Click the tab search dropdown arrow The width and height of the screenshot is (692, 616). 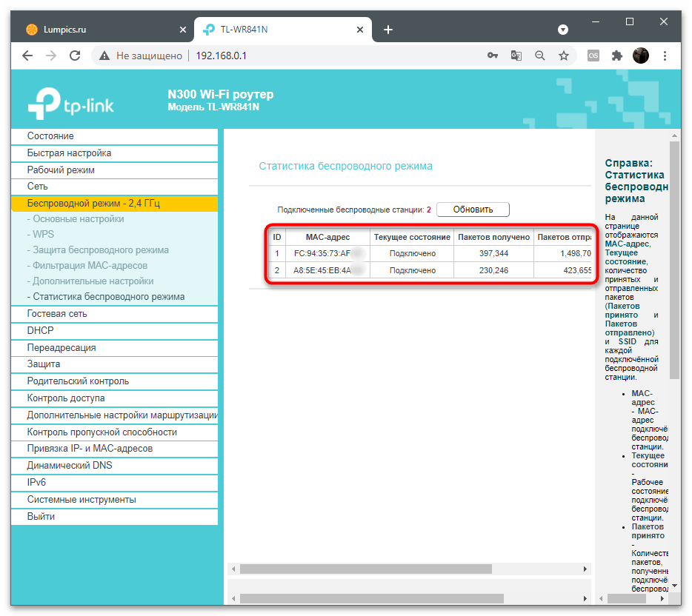(562, 30)
